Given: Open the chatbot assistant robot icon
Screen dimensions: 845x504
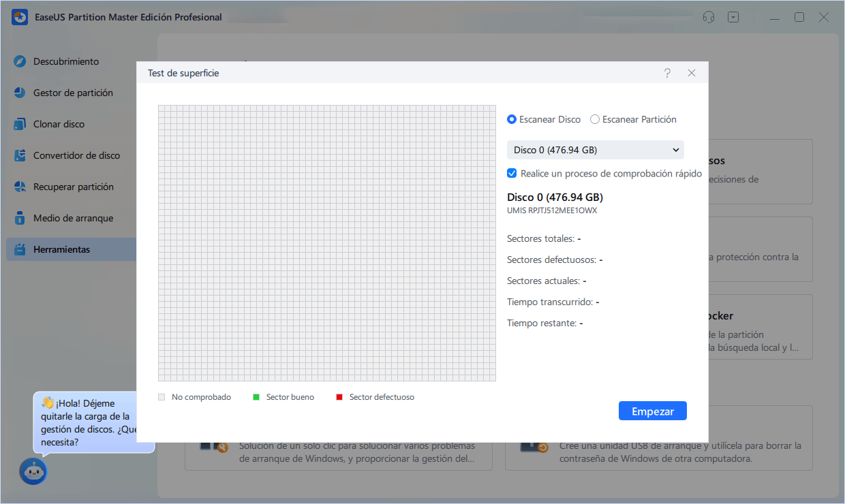Looking at the screenshot, I should coord(33,471).
